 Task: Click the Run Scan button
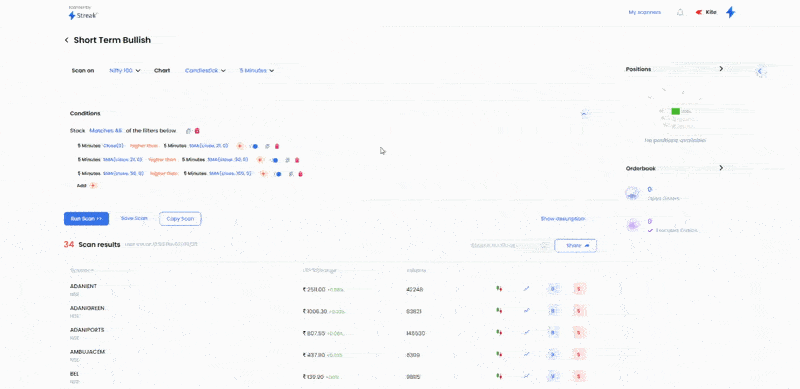coord(86,218)
